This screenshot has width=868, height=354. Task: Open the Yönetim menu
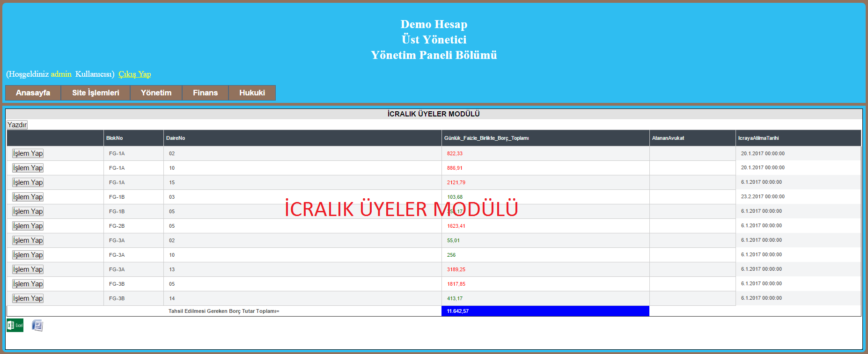[156, 93]
